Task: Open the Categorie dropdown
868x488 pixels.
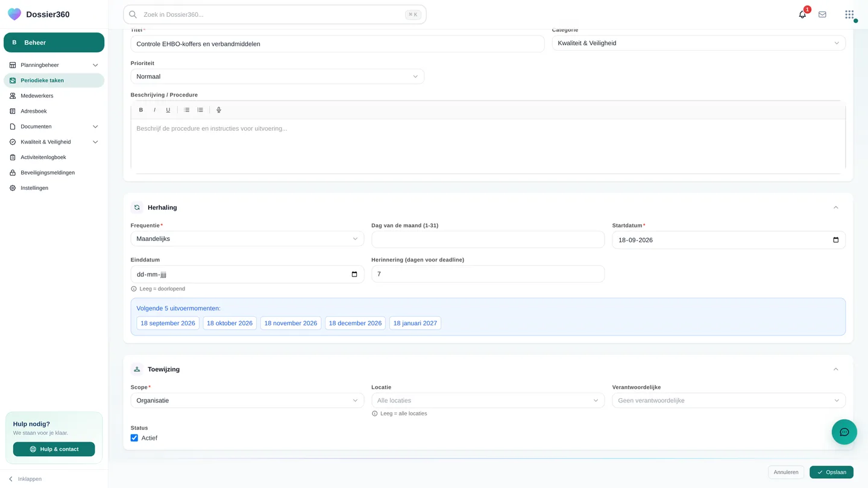Action: (x=699, y=43)
